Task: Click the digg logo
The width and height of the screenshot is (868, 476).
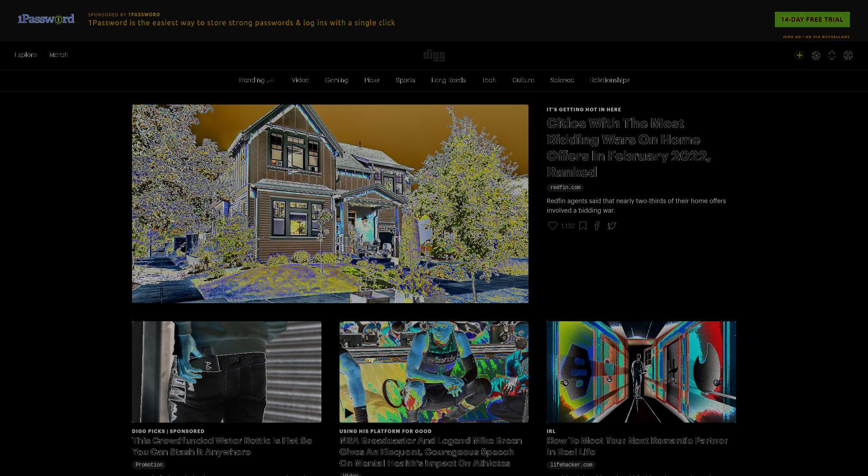Action: 434,55
